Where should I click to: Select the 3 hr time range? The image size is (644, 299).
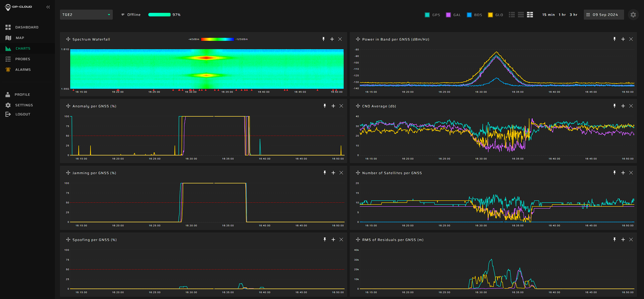point(573,14)
